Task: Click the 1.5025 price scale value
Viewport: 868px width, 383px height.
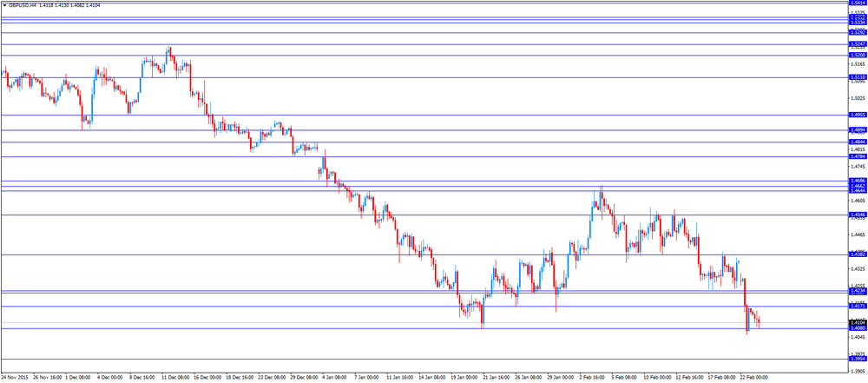Action: click(x=857, y=99)
